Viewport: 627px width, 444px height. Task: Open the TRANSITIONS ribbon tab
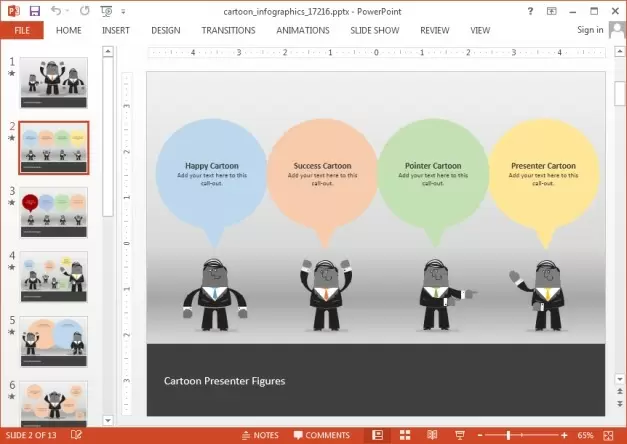click(x=228, y=30)
